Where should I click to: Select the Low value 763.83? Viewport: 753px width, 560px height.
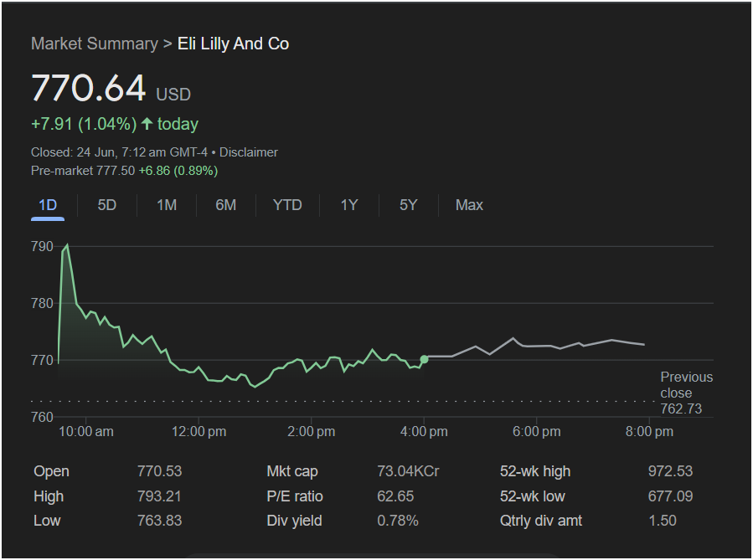pos(159,521)
